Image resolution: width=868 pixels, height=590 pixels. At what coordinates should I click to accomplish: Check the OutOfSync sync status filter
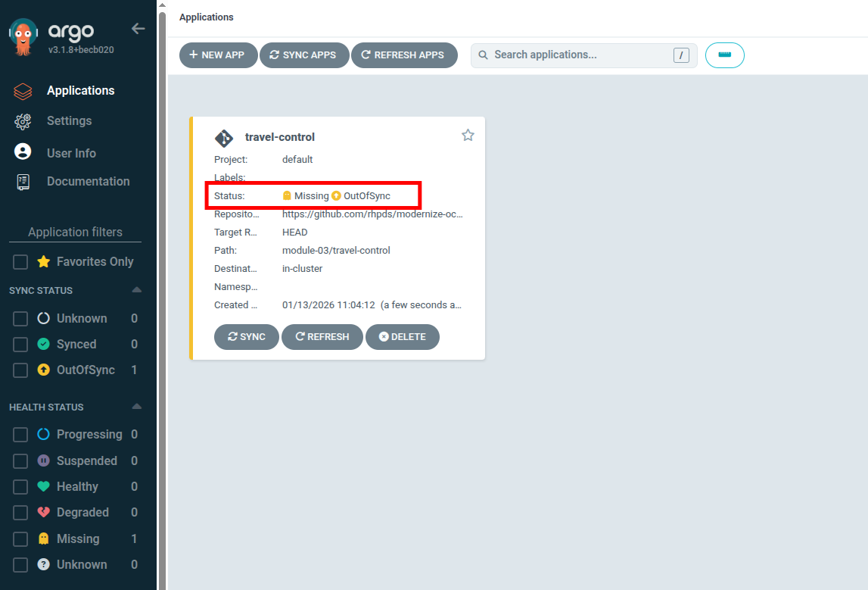tap(20, 370)
